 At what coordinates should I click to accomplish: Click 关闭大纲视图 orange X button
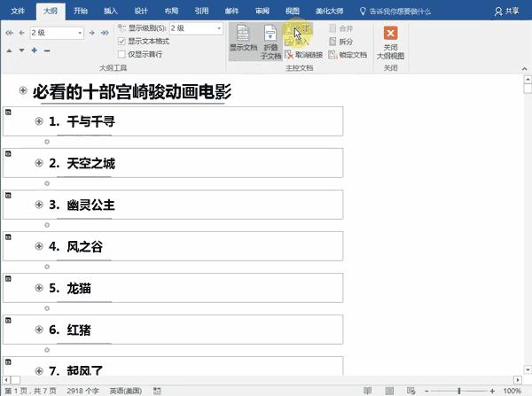(x=390, y=34)
